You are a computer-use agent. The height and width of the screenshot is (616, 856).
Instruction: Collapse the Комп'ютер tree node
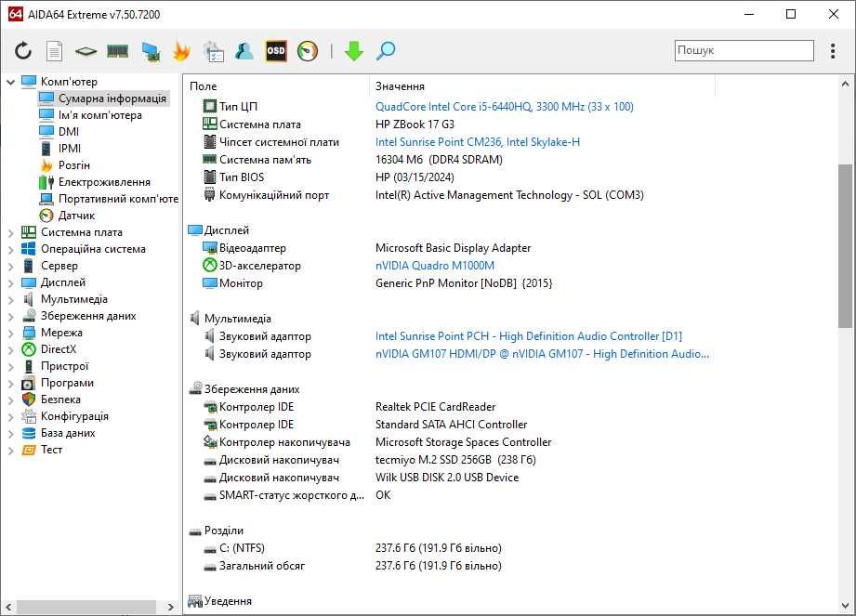(x=10, y=82)
